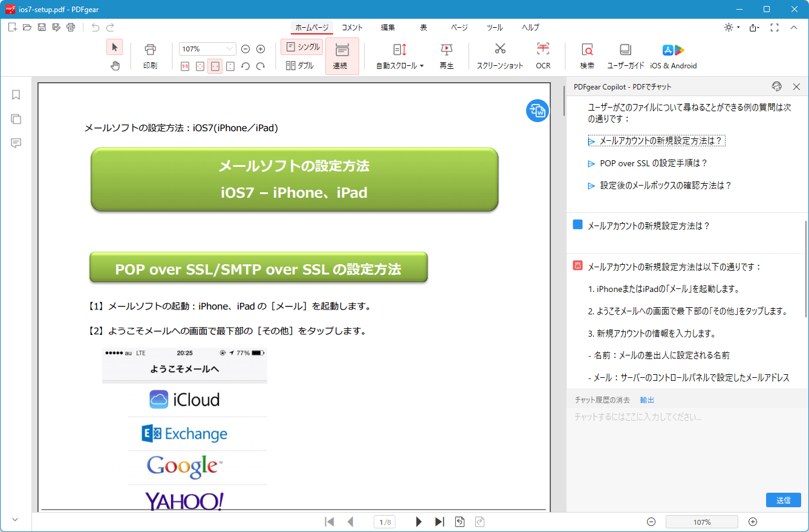This screenshot has width=809, height=532.
Task: Click the left sidebar bottom chevron
Action: pos(16,519)
